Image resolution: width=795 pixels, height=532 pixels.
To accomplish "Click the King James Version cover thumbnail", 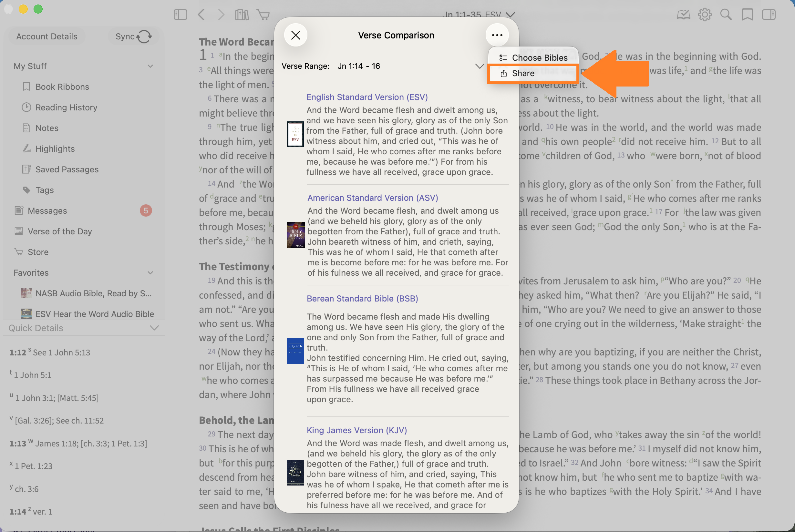I will [295, 472].
